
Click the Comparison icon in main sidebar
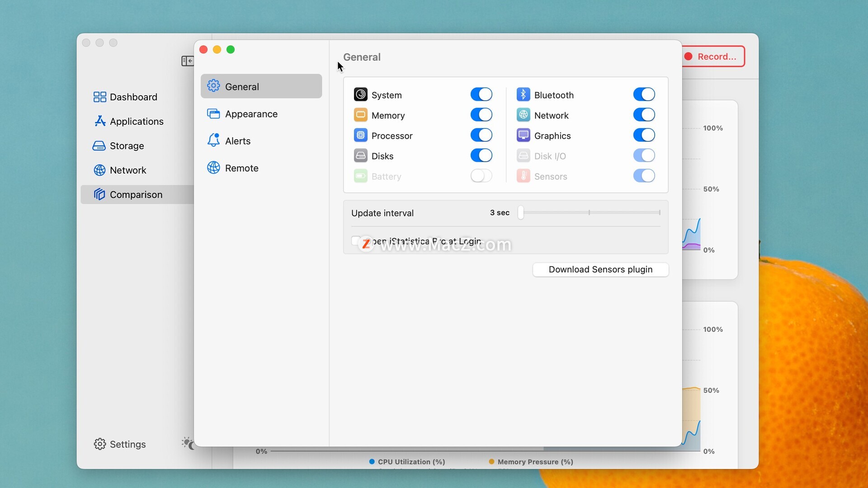click(x=99, y=194)
